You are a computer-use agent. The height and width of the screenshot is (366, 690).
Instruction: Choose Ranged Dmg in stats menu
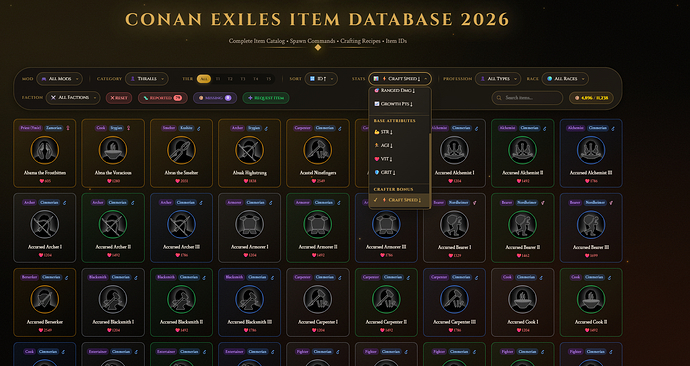coord(400,90)
